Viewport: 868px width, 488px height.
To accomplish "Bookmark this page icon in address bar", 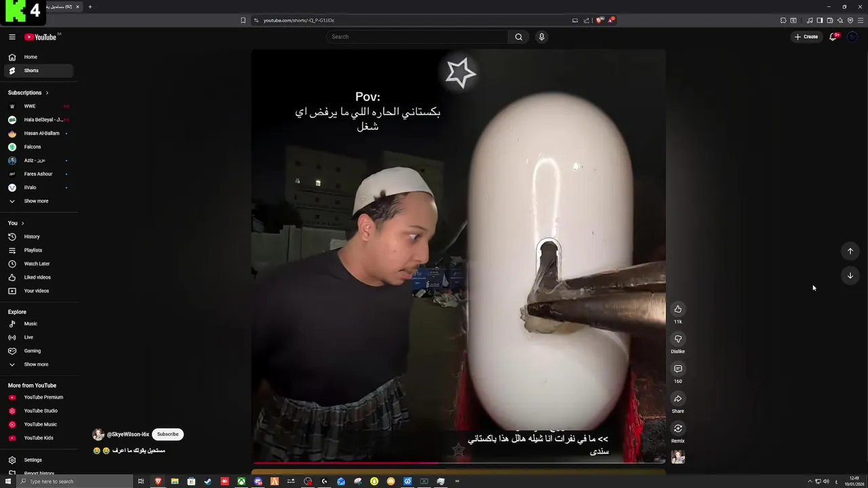I will [x=243, y=20].
